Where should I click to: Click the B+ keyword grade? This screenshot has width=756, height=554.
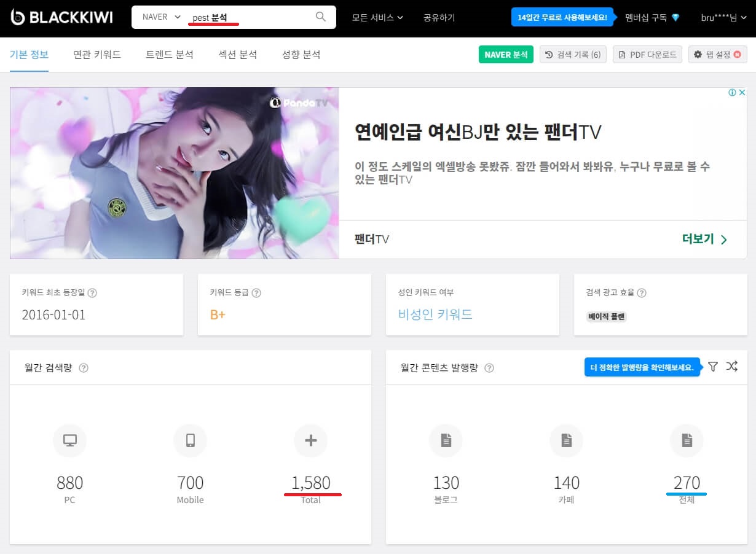click(x=218, y=314)
